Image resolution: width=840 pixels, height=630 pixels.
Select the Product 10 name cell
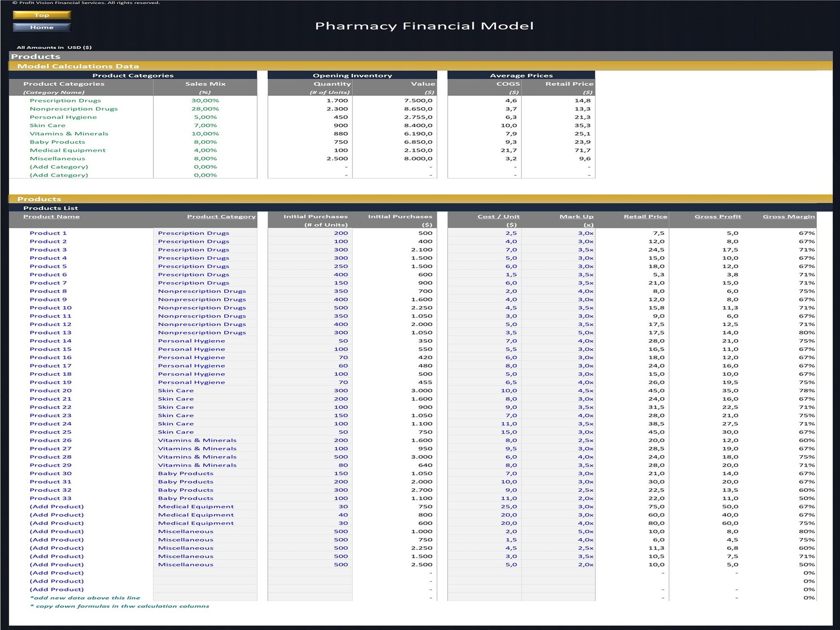pos(50,308)
